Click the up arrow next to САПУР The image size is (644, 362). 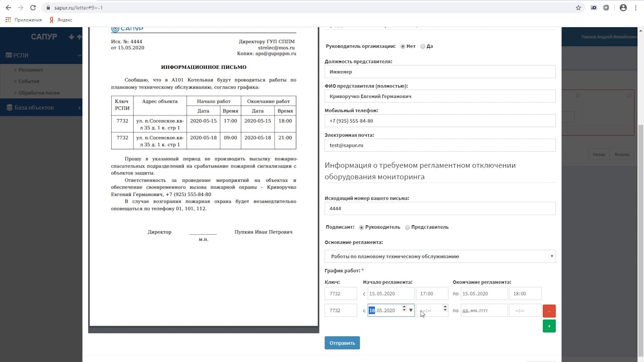79,37
